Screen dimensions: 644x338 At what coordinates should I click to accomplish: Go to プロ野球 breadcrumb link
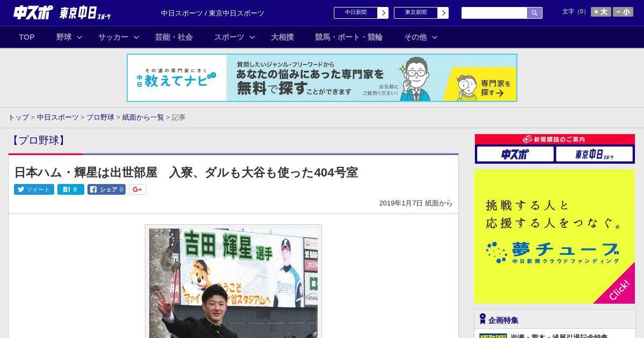pos(100,117)
